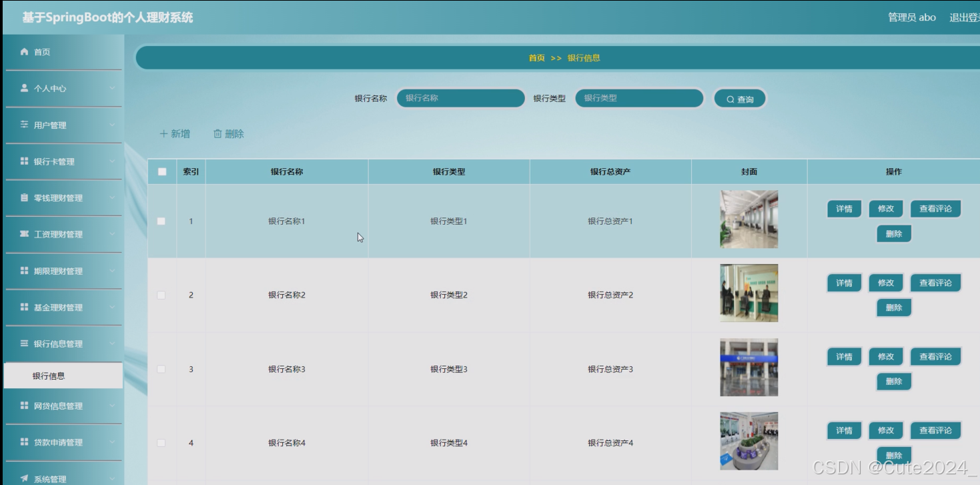Image resolution: width=980 pixels, height=485 pixels.
Task: Check the checkbox for row 银行名称2
Action: tap(161, 295)
